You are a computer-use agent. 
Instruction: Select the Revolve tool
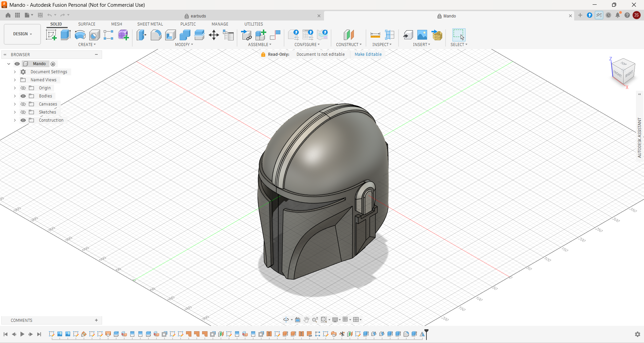click(x=80, y=35)
